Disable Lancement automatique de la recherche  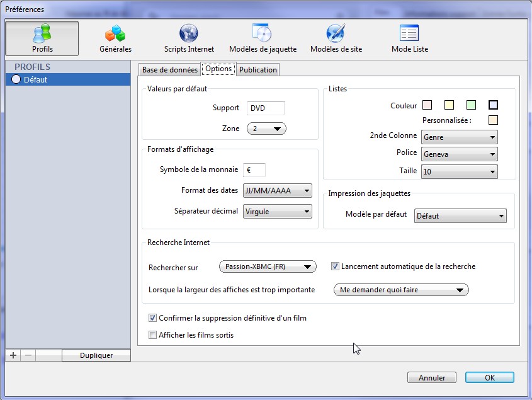click(336, 266)
